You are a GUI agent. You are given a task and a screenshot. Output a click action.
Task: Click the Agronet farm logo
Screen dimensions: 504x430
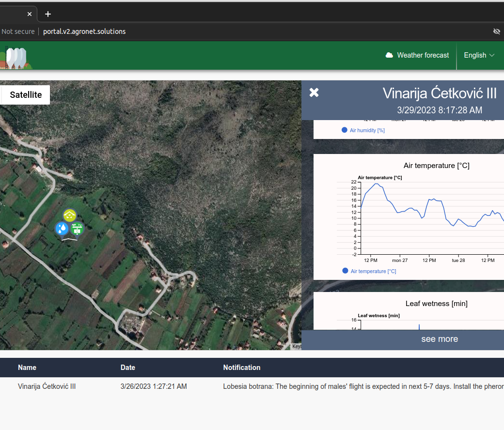click(x=16, y=58)
